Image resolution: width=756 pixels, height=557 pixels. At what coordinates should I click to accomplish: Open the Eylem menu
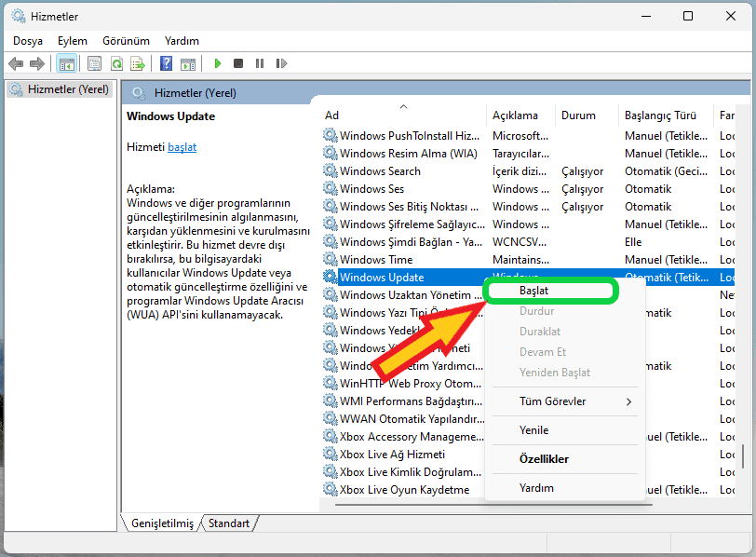pos(73,41)
